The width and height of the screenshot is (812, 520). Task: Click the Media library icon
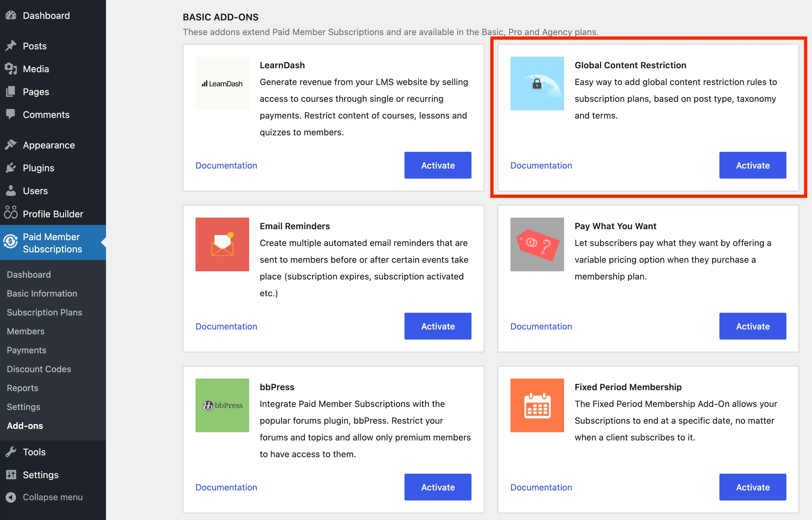[x=11, y=69]
